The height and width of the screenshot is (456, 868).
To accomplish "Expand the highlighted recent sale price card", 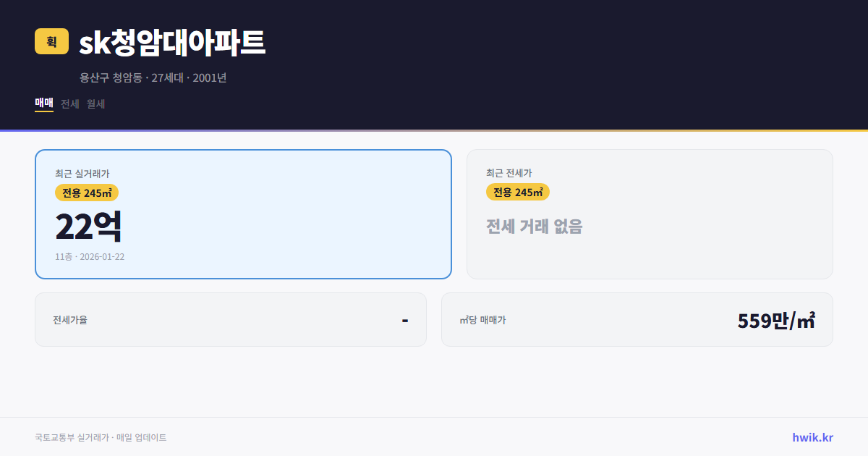I will click(242, 214).
